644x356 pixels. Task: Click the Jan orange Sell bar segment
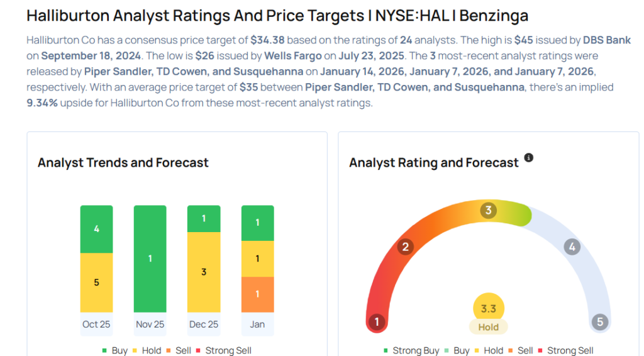click(x=257, y=294)
